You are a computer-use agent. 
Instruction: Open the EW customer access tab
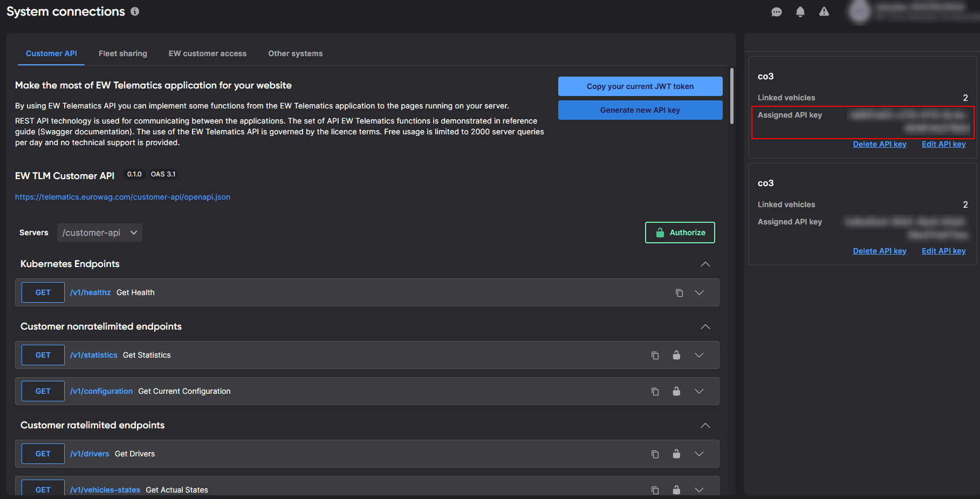point(208,53)
